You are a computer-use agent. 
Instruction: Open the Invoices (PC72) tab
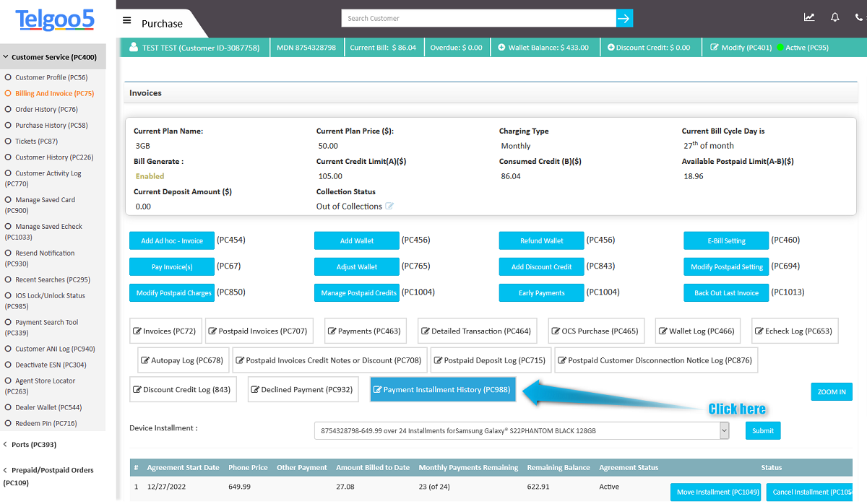(165, 331)
